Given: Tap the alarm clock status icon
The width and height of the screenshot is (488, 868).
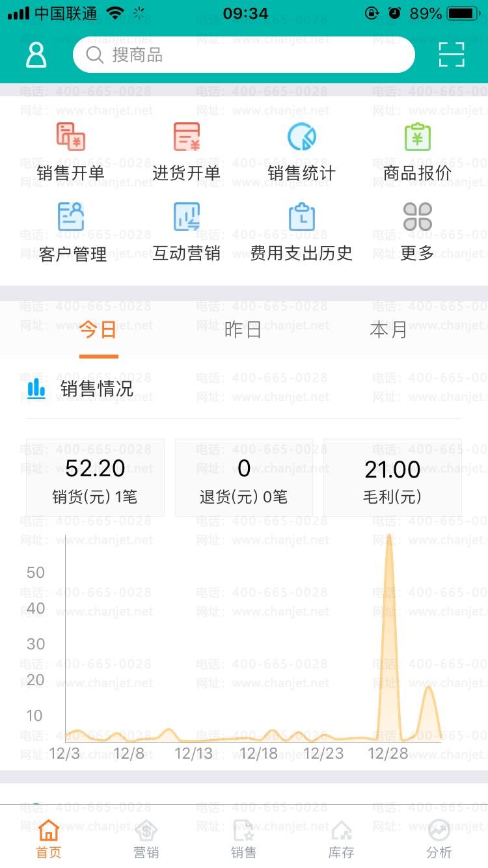Looking at the screenshot, I should (x=394, y=13).
